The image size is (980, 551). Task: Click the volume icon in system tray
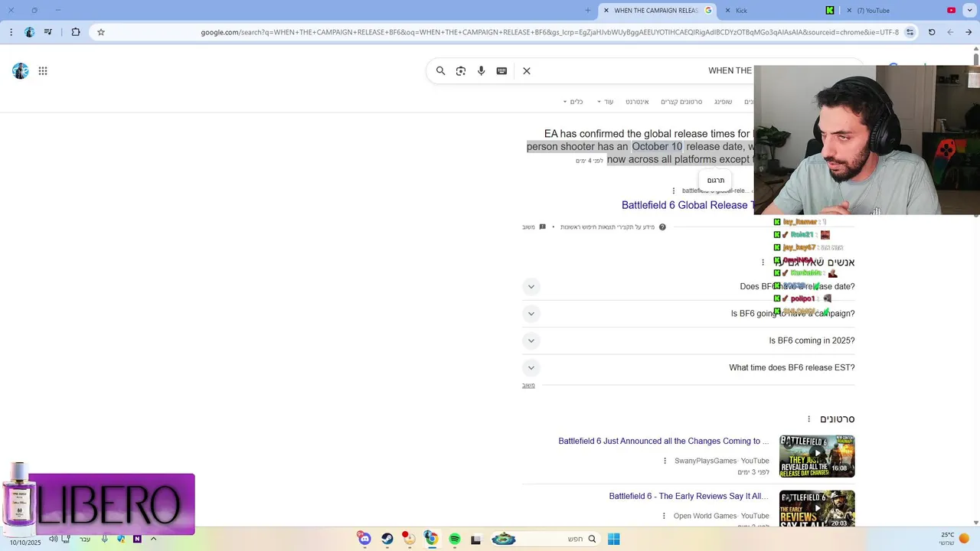pos(54,539)
